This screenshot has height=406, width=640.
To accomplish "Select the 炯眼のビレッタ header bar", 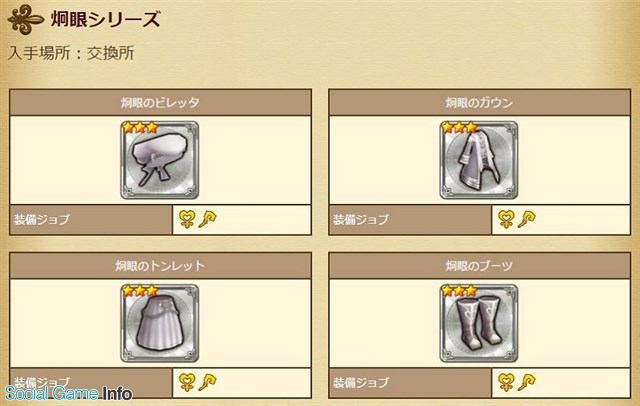I will [x=160, y=102].
